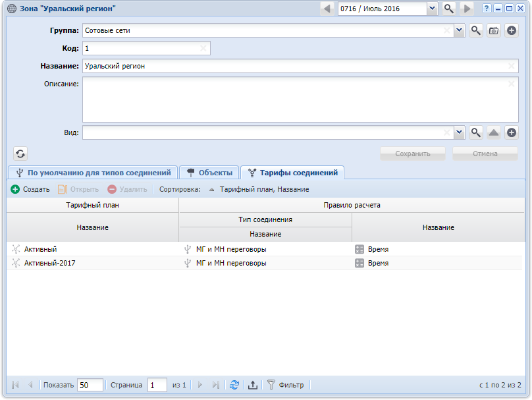Open the Фильтр filter
Viewport: 532px width, 400px height.
pos(285,385)
